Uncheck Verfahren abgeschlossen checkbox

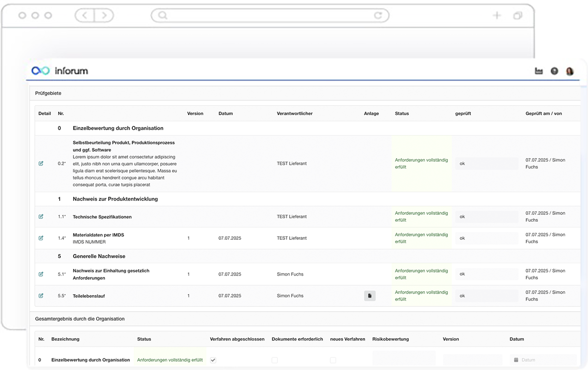tap(213, 360)
